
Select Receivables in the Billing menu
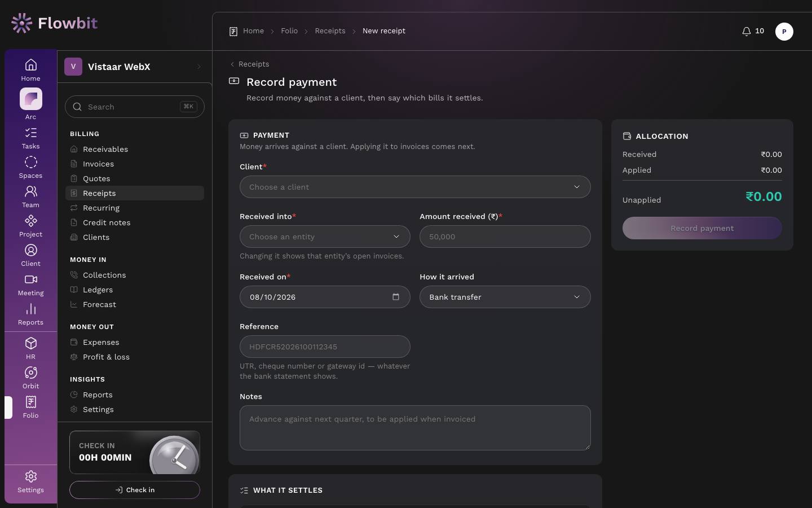pyautogui.click(x=134, y=149)
